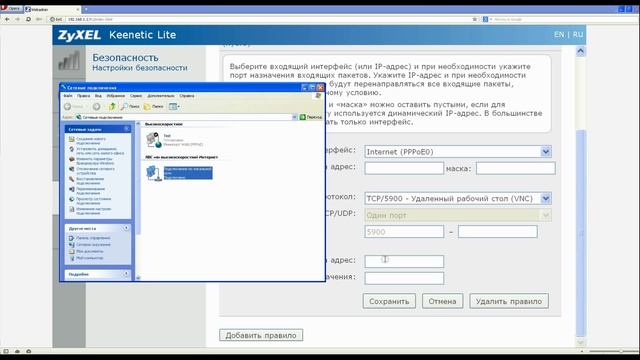The width and height of the screenshot is (640, 360).
Task: Select the Local Area Connection icon
Action: point(154,173)
